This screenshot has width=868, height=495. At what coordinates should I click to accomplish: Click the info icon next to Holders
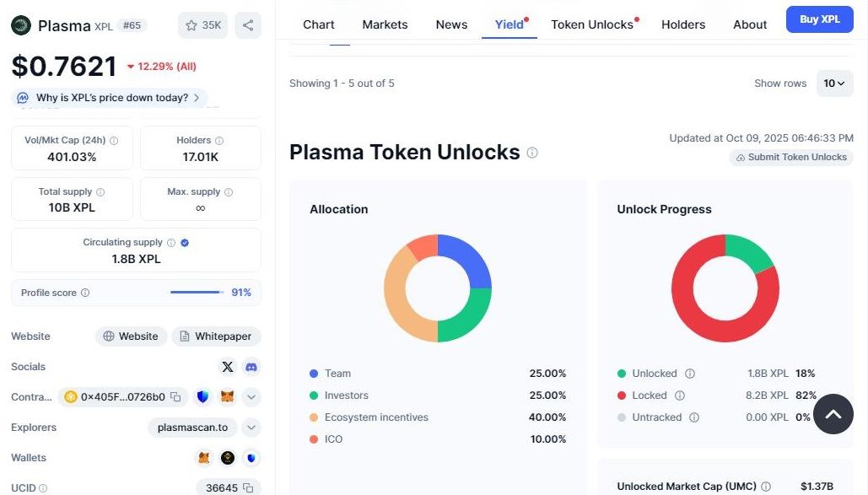tap(219, 141)
